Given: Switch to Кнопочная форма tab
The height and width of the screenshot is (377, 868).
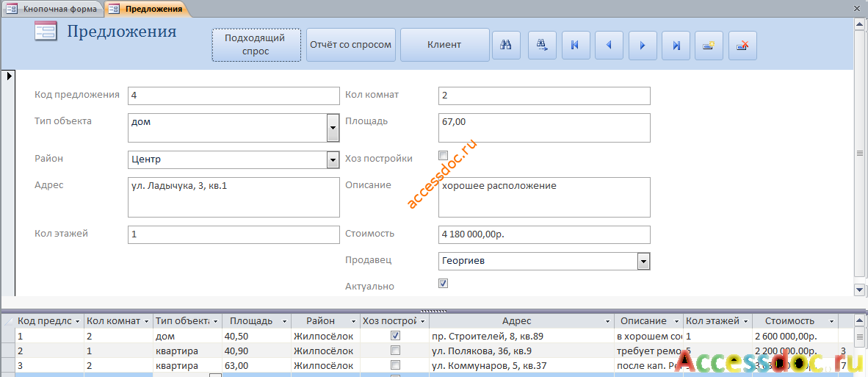Looking at the screenshot, I should [x=53, y=8].
